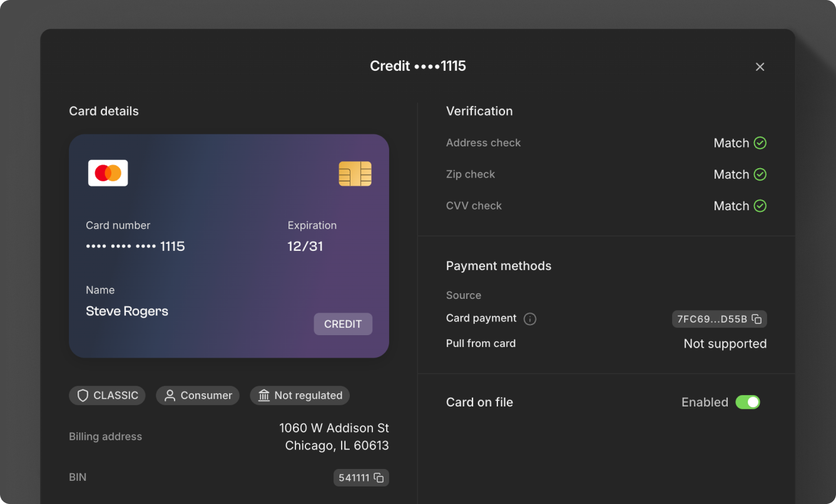Viewport: 836px width, 504px height.
Task: Copy the card payment token 7FC69...D55B
Action: (x=756, y=319)
